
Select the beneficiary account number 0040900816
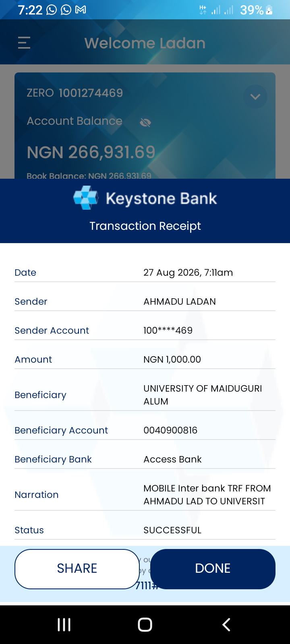[x=170, y=430]
